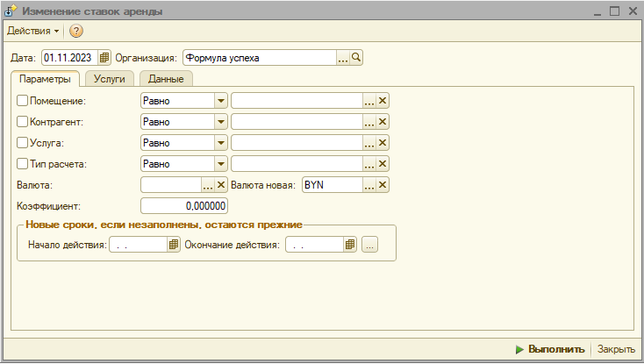This screenshot has height=364, width=644.
Task: Tick the Контрагент filter checkbox
Action: (23, 122)
